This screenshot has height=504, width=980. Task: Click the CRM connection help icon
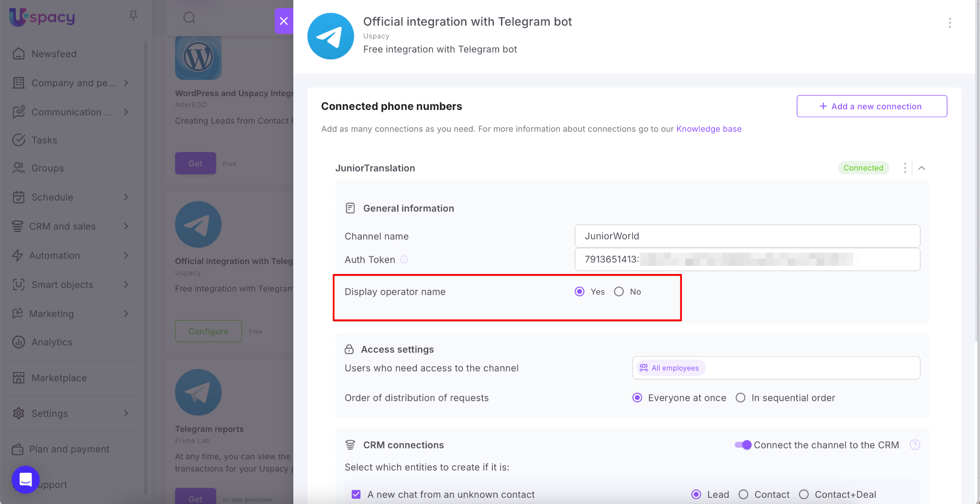pos(914,445)
